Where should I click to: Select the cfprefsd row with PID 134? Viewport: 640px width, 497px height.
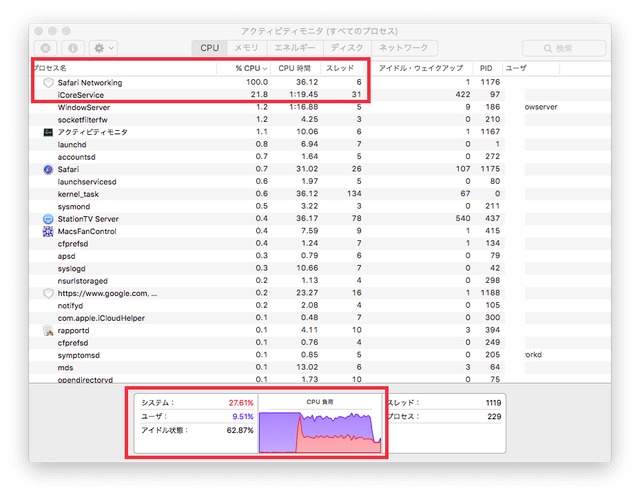click(x=320, y=244)
